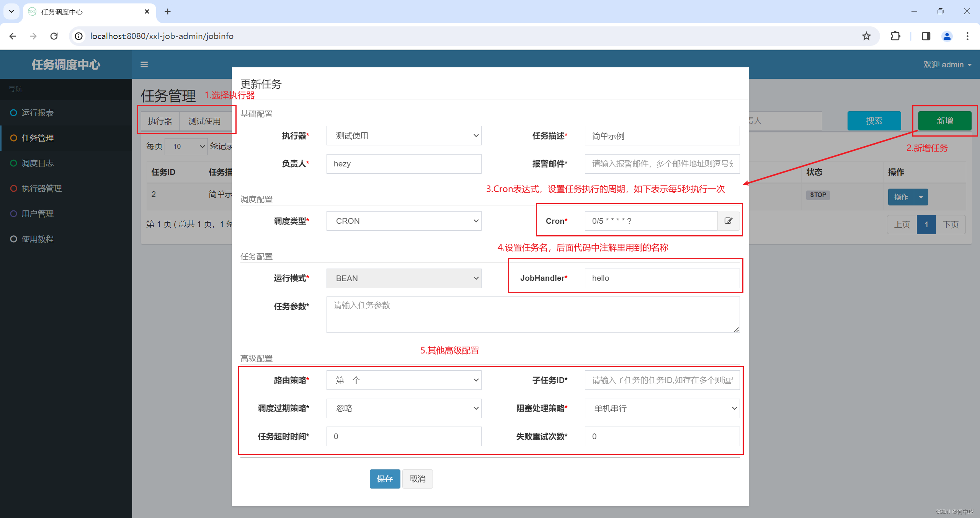The image size is (980, 518).
Task: Bookmark this page with the star icon
Action: tap(866, 36)
